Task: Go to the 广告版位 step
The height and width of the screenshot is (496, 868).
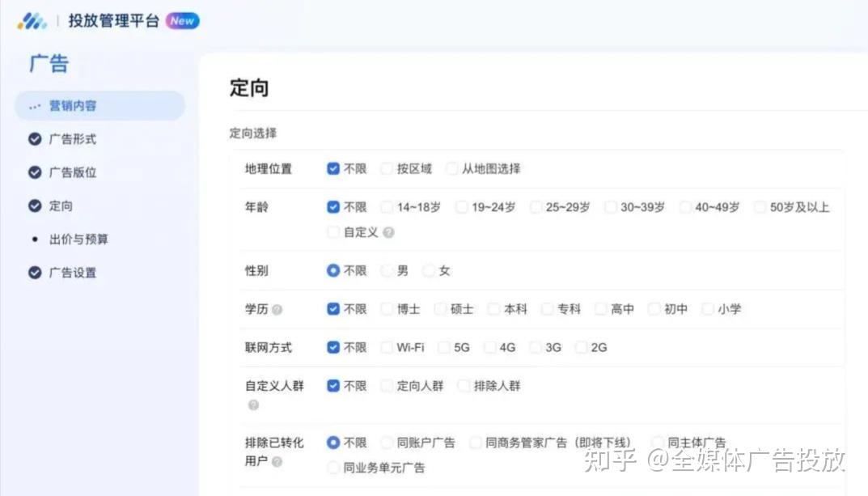Action: coord(73,172)
